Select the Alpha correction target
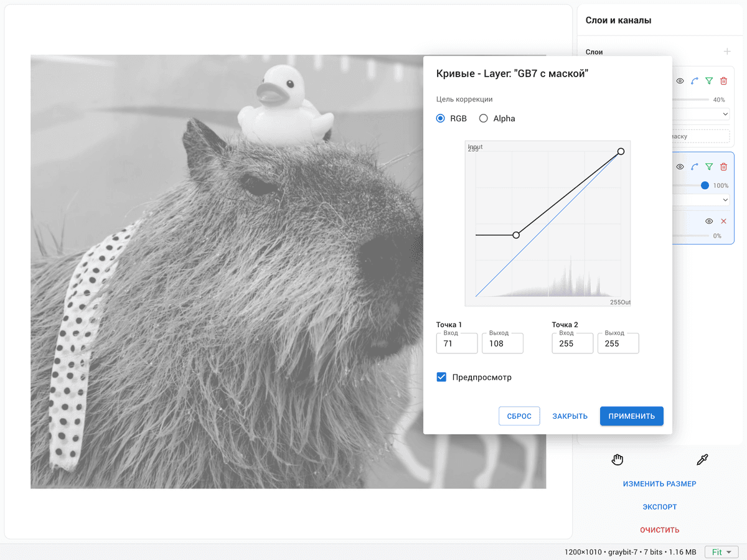Viewport: 747px width, 560px height. click(x=484, y=118)
